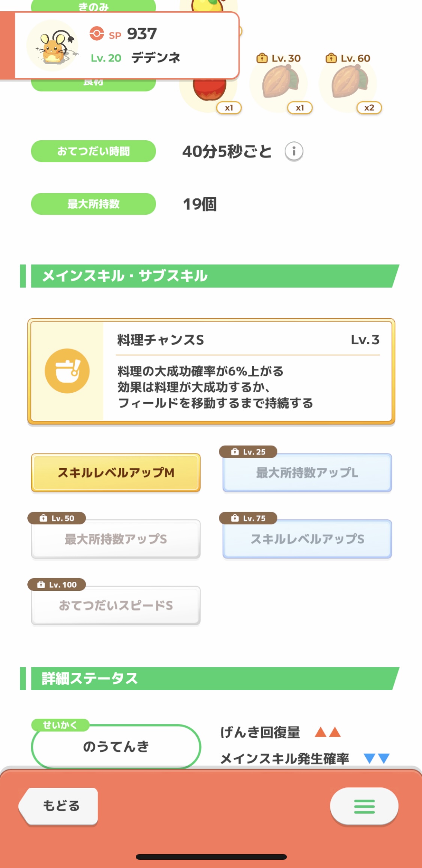This screenshot has width=422, height=868.
Task: Tap the SP Pokéball icon
Action: 96,33
